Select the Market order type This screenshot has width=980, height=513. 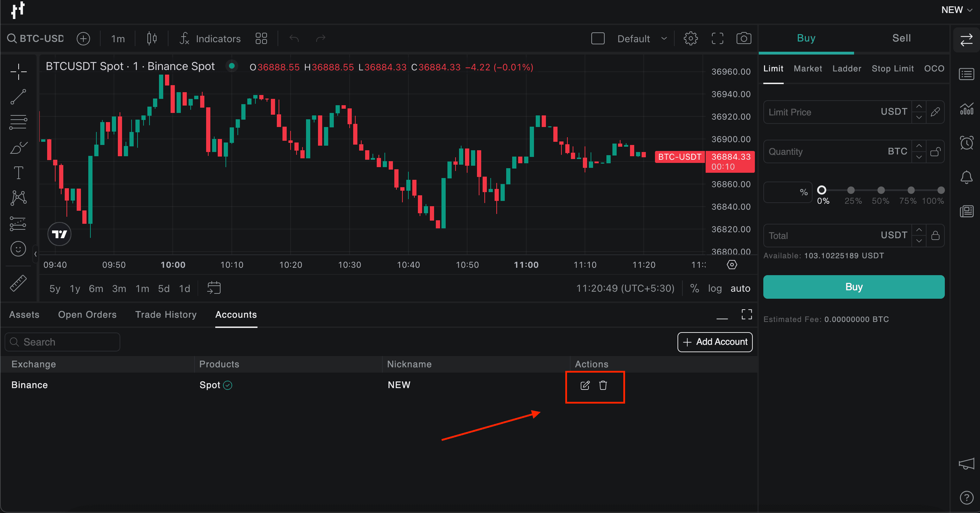(808, 69)
